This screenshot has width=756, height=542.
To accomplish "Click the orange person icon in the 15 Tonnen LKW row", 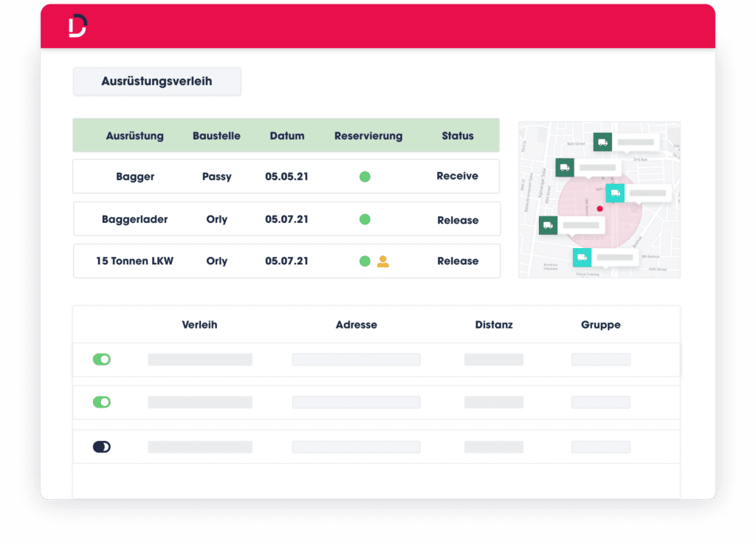I will [x=382, y=261].
